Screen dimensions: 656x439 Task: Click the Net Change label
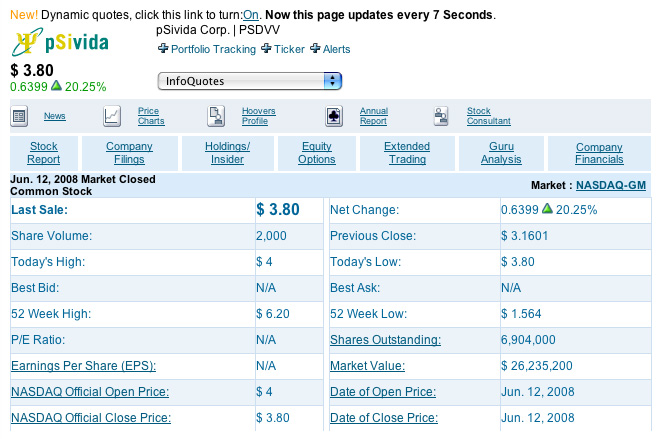pos(364,210)
